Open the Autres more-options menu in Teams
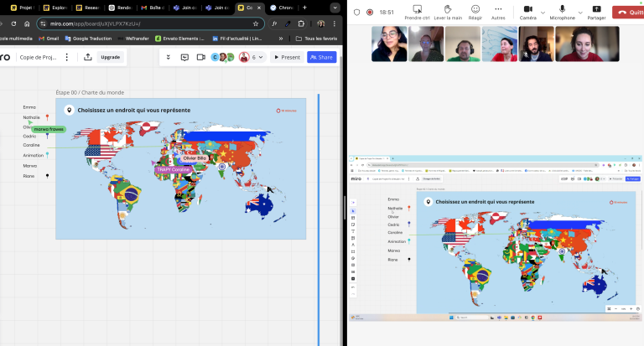644x346 pixels. pyautogui.click(x=498, y=8)
